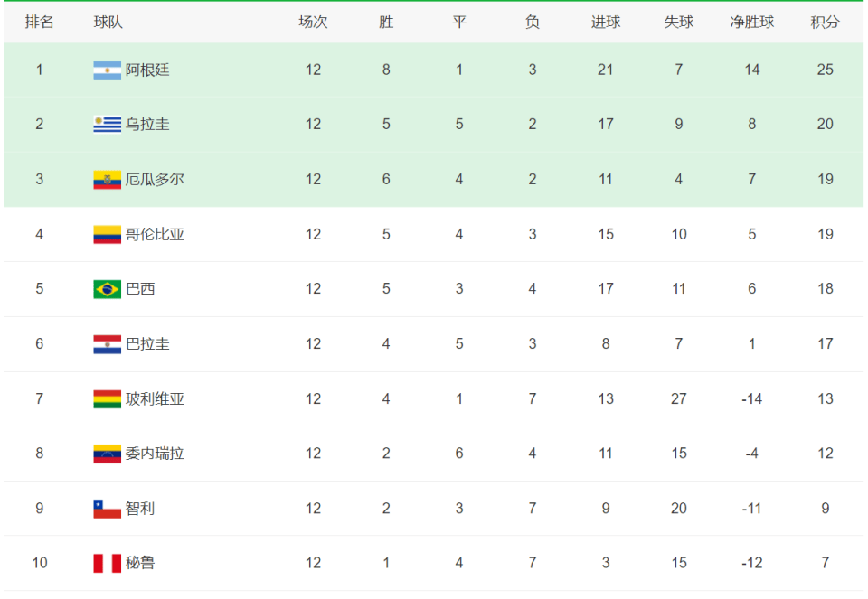Click 玻利维亚's points value 13

point(825,398)
